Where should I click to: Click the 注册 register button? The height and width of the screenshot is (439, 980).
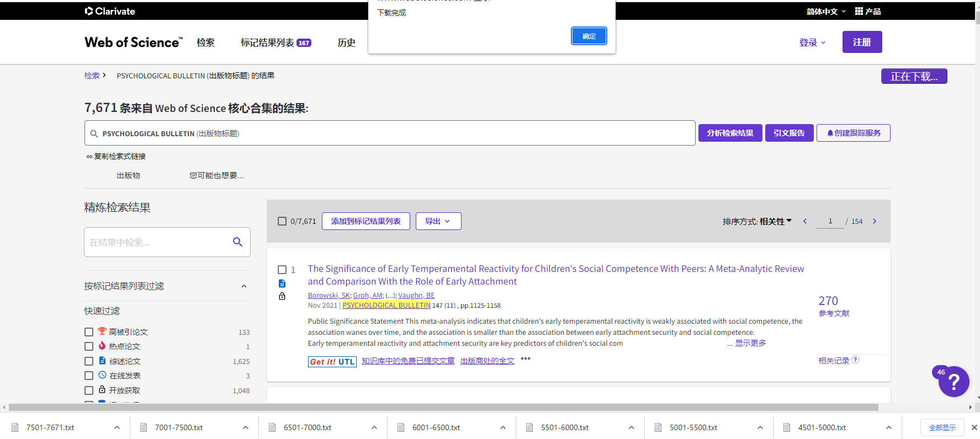tap(862, 42)
